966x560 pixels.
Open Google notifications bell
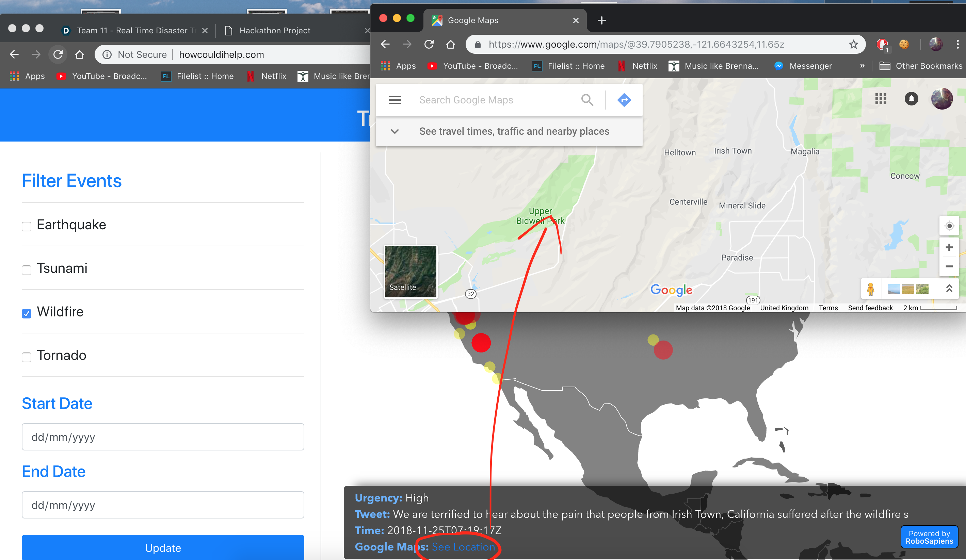(x=911, y=99)
